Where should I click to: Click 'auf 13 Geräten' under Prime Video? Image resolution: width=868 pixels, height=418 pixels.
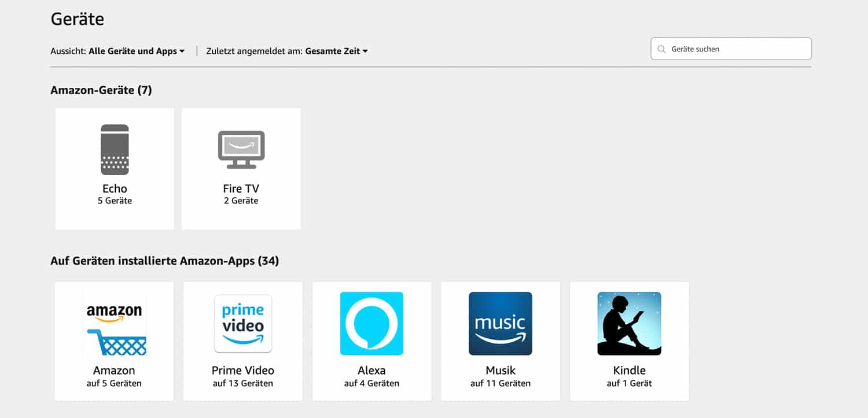click(x=243, y=383)
